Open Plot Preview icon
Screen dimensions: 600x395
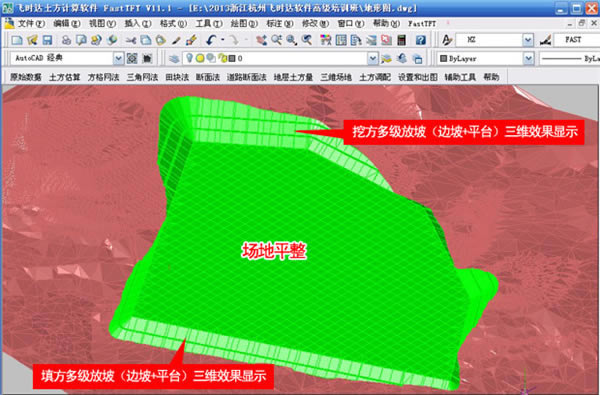81,40
